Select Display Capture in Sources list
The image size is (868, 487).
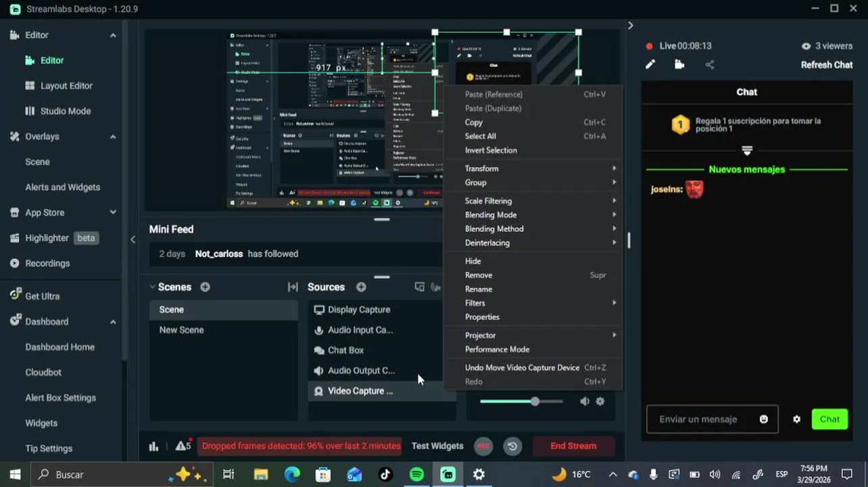(x=382, y=310)
